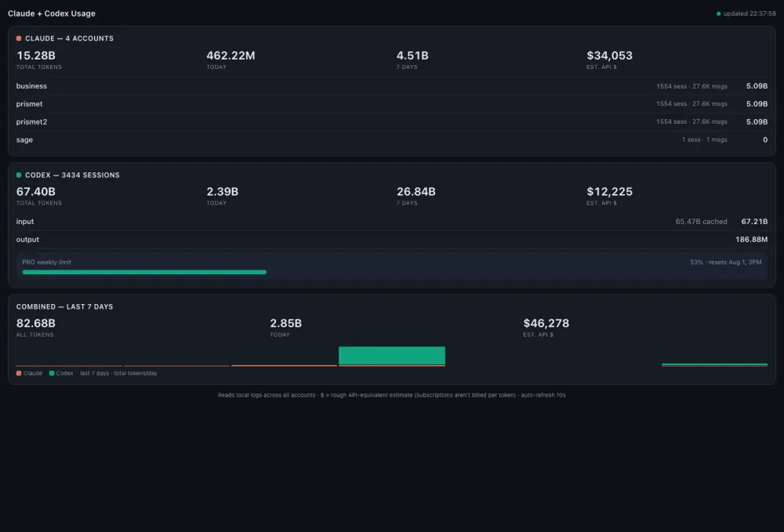Select the 'COMBINED — LAST 7 DAYS' heading
This screenshot has height=532, width=784.
click(64, 306)
